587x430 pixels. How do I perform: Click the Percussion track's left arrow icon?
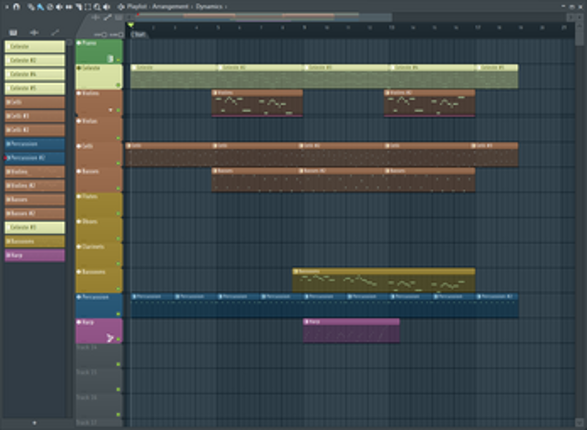79,297
